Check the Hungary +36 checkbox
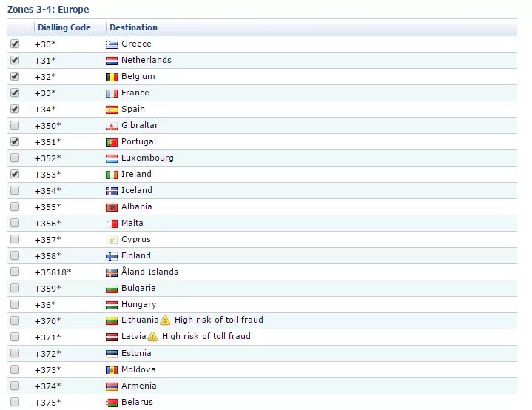Viewport: 532px width, 410px height. (x=15, y=304)
